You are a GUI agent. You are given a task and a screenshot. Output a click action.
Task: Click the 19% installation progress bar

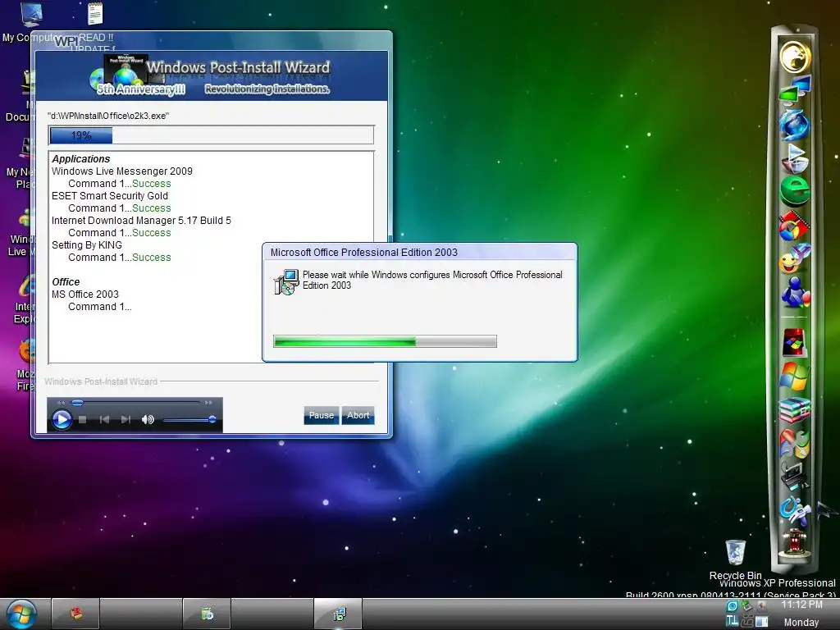click(211, 135)
